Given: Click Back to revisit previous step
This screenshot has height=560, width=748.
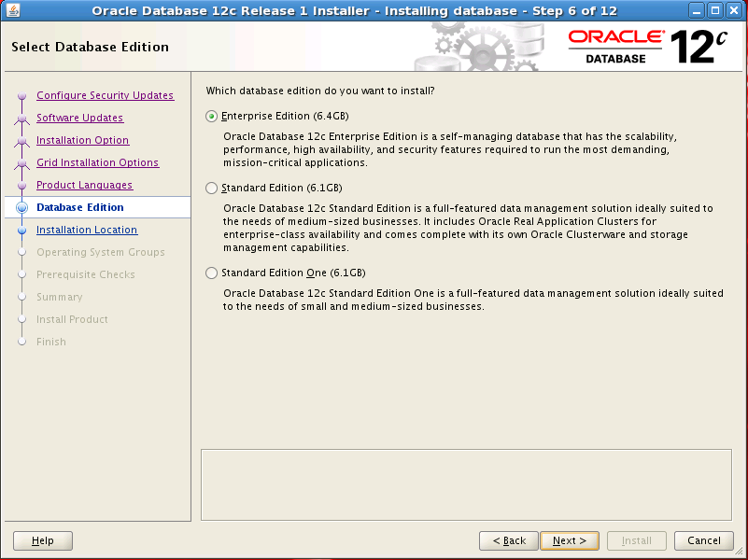Looking at the screenshot, I should 508,540.
